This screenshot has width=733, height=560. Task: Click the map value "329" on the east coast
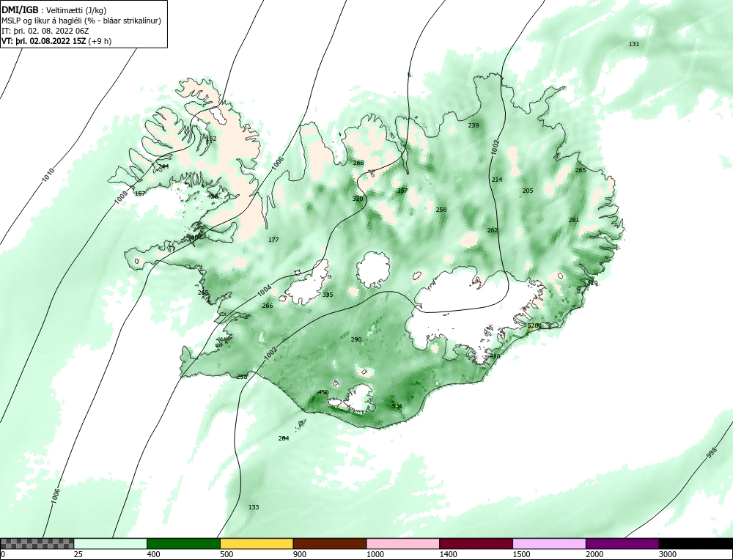[592, 283]
